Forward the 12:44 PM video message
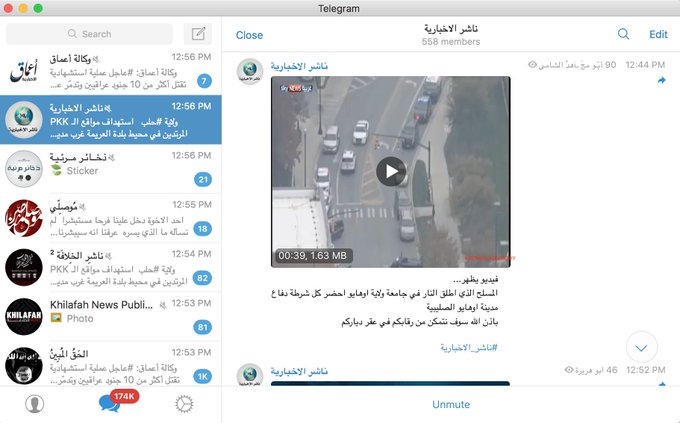Image resolution: width=680 pixels, height=423 pixels. [x=661, y=80]
